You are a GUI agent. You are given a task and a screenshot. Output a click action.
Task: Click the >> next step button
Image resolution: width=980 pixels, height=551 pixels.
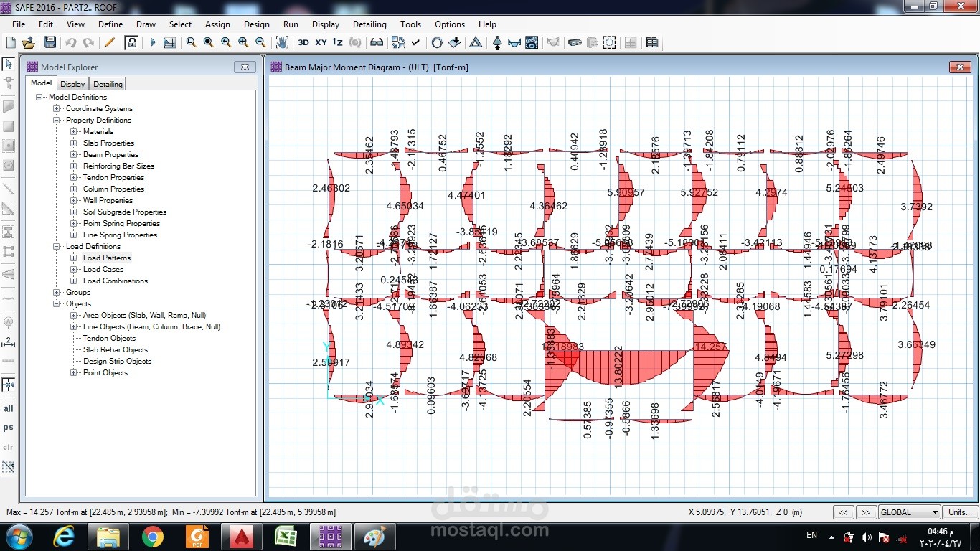tap(866, 512)
